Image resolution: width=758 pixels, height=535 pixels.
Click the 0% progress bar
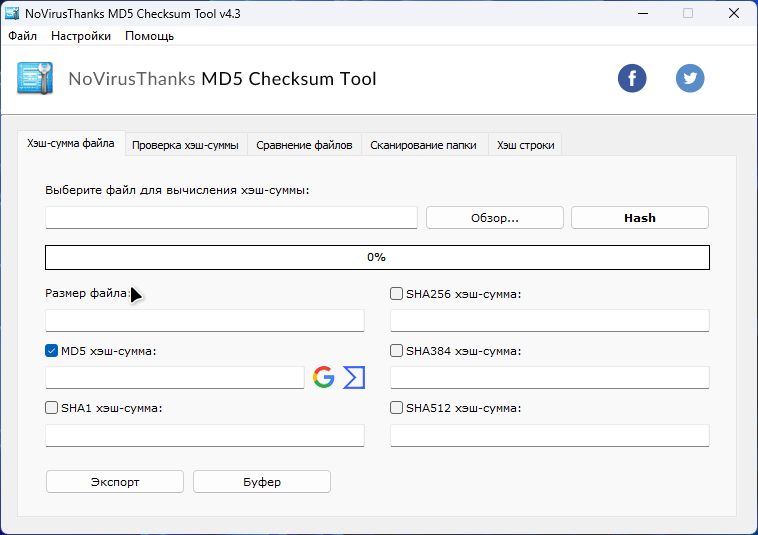tap(377, 258)
